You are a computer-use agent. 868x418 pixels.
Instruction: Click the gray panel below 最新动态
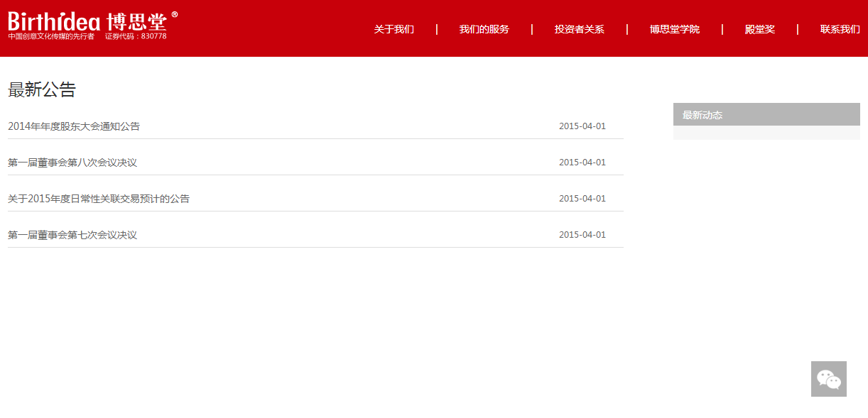(766, 131)
